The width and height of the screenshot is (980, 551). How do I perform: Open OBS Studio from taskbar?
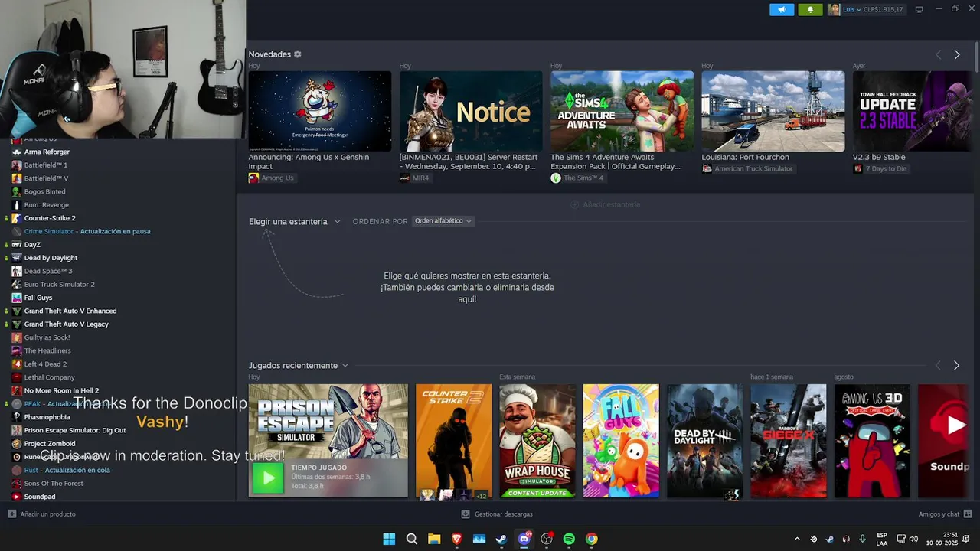click(x=547, y=539)
